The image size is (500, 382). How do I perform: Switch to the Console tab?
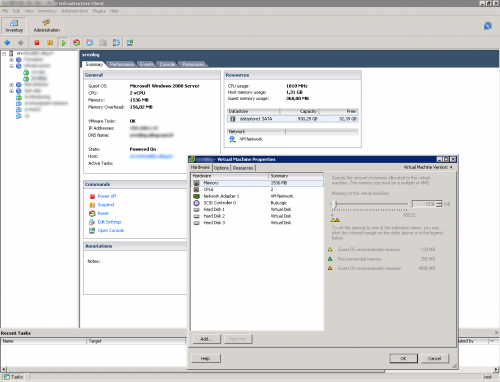pos(167,64)
